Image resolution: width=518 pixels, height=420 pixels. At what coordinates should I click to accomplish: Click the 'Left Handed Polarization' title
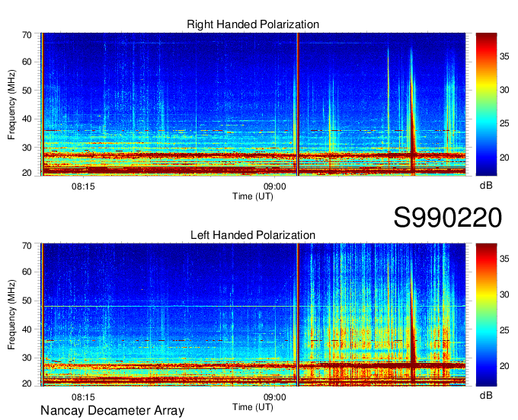[253, 235]
